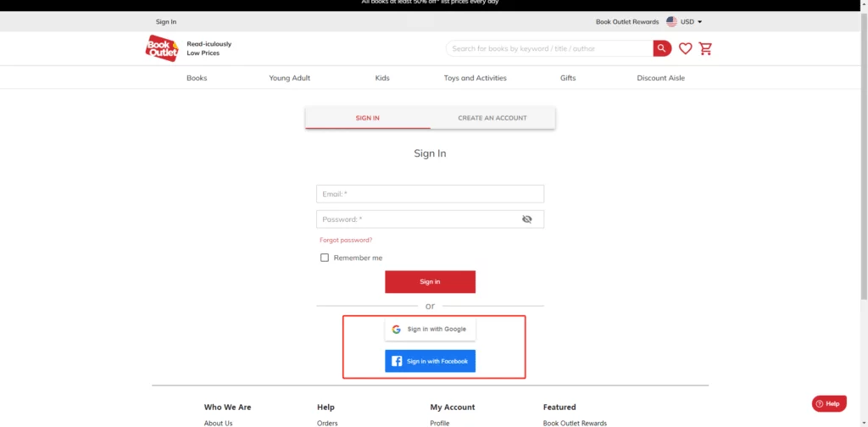This screenshot has width=868, height=427.
Task: Toggle password visibility eye icon
Action: [527, 219]
